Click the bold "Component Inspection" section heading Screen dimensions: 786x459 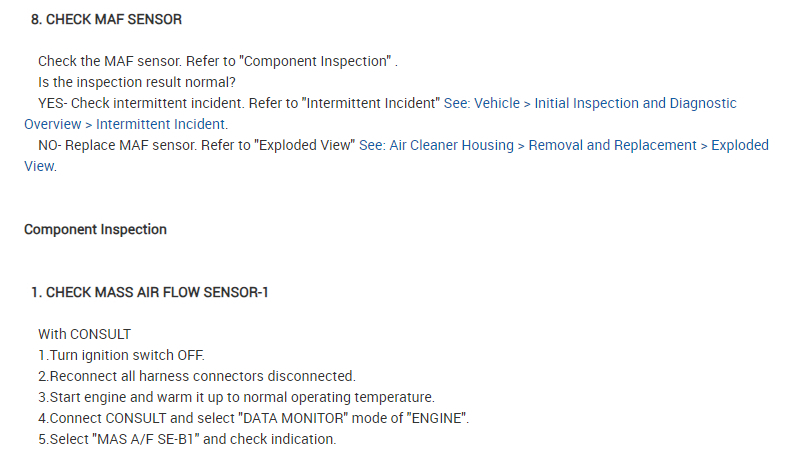(x=95, y=229)
